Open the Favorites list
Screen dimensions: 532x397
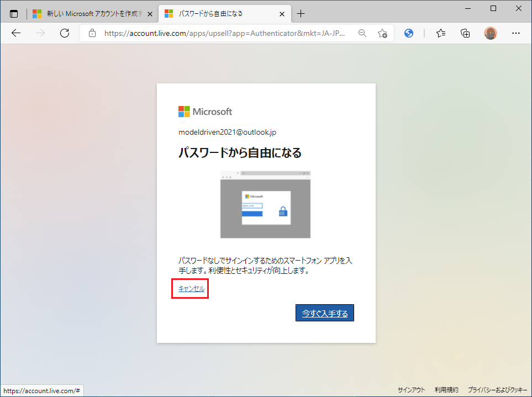pos(441,33)
